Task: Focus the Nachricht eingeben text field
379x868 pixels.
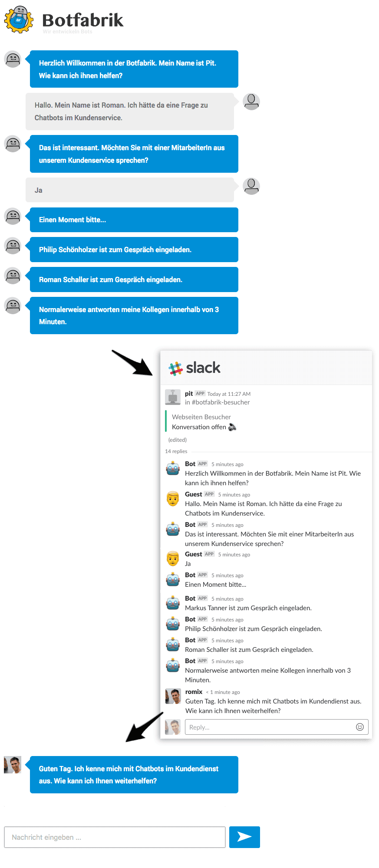Action: coord(115,837)
